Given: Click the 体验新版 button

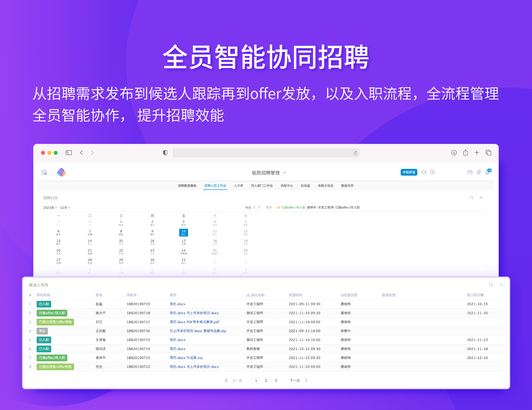Looking at the screenshot, I should [409, 172].
